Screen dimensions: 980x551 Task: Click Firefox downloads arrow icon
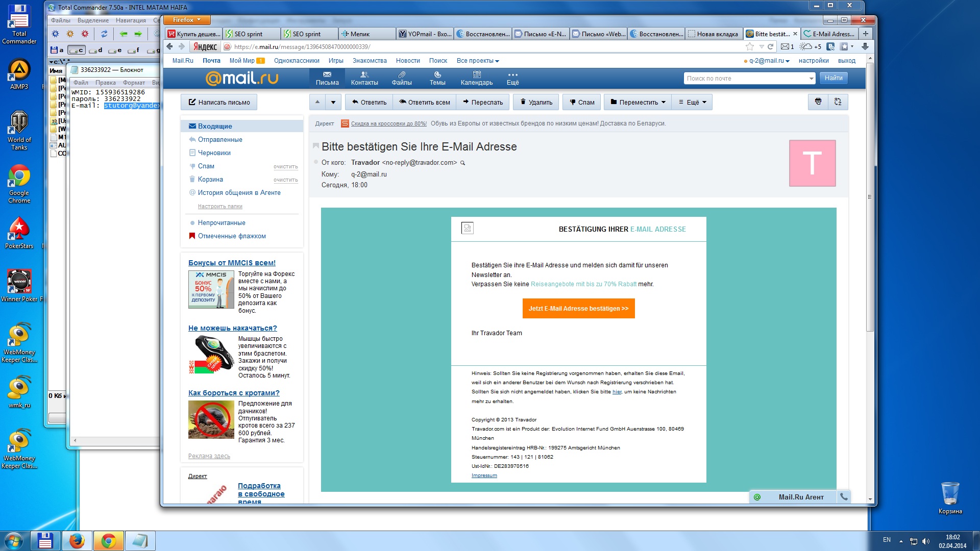click(865, 47)
